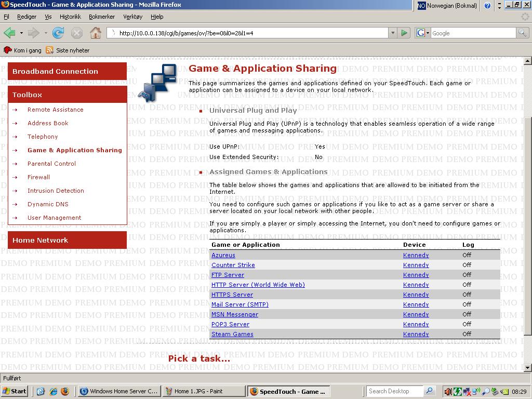
Task: Click the page scrollbar down arrow
Action: 528,367
